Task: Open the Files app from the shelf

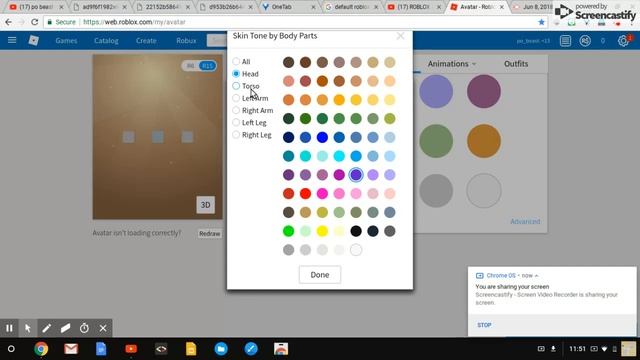Action: click(x=221, y=349)
